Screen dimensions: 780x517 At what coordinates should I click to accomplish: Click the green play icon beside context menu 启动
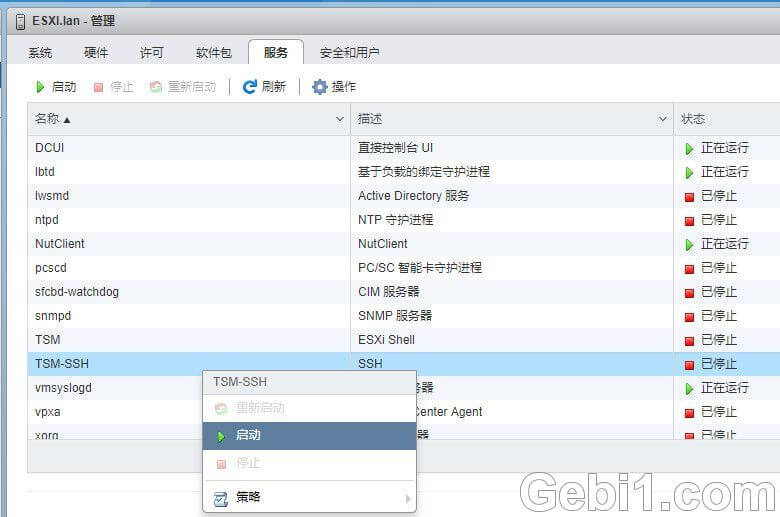(x=221, y=436)
